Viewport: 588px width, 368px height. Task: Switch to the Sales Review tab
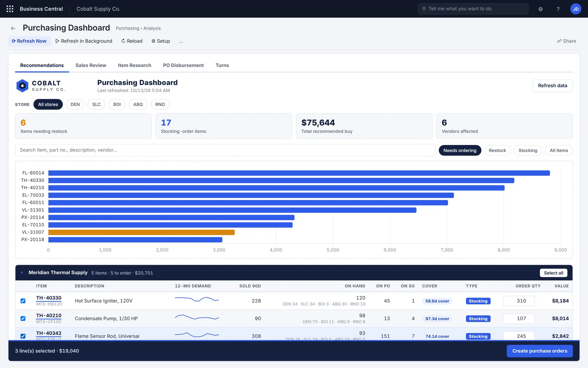91,66
